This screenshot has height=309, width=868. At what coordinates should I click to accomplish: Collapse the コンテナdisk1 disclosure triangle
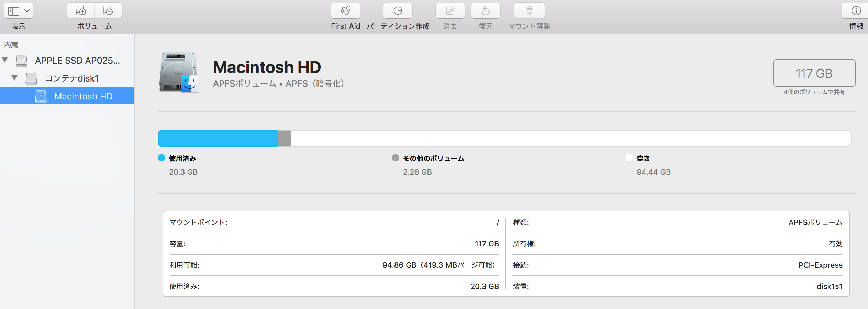pos(14,78)
